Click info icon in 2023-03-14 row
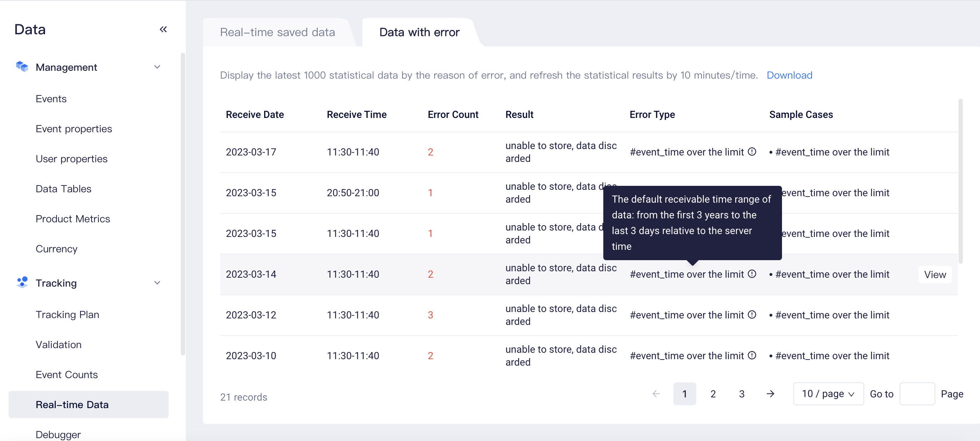 click(x=752, y=274)
